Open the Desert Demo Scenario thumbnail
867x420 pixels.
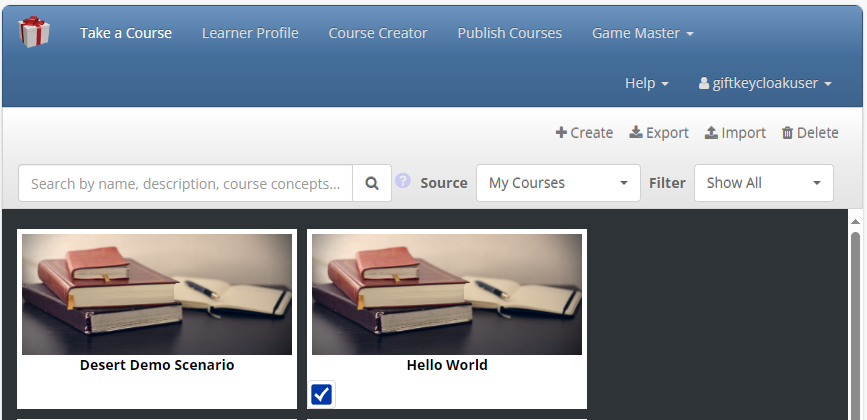(x=157, y=294)
